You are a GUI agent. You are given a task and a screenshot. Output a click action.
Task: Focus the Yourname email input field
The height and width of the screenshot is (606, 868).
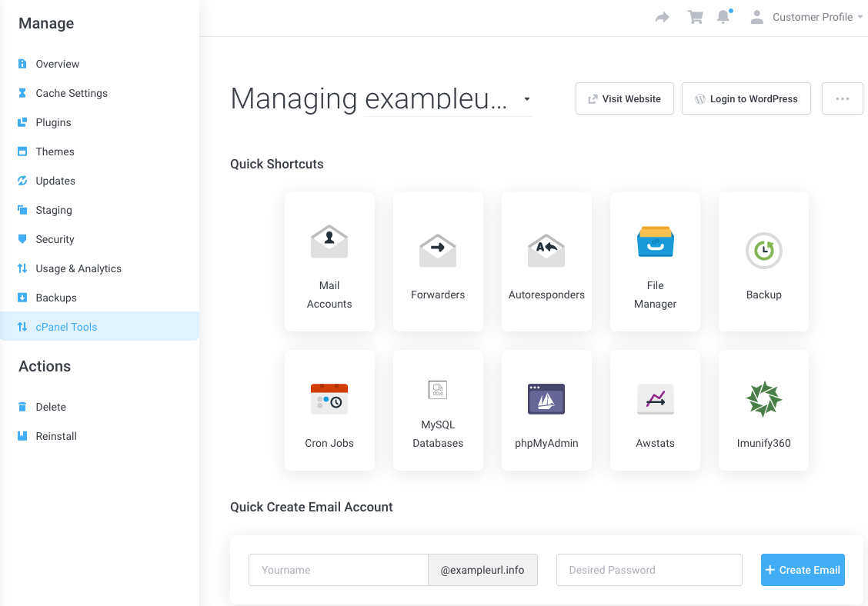point(338,570)
